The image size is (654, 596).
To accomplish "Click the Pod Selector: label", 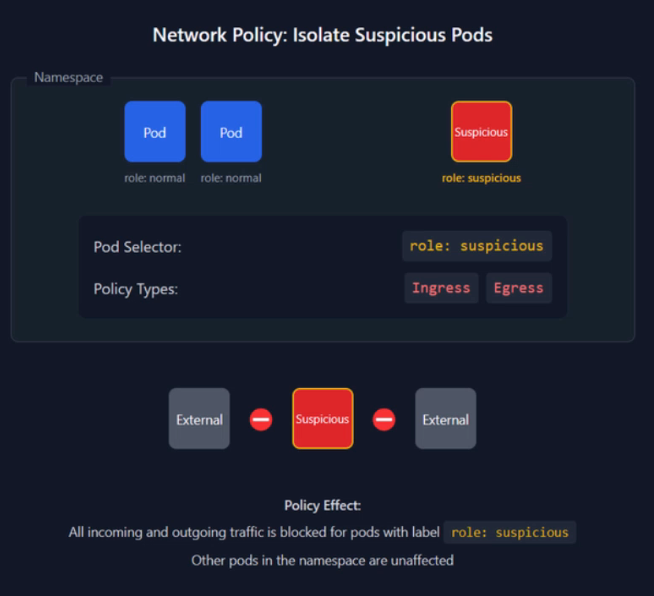I will pyautogui.click(x=138, y=247).
